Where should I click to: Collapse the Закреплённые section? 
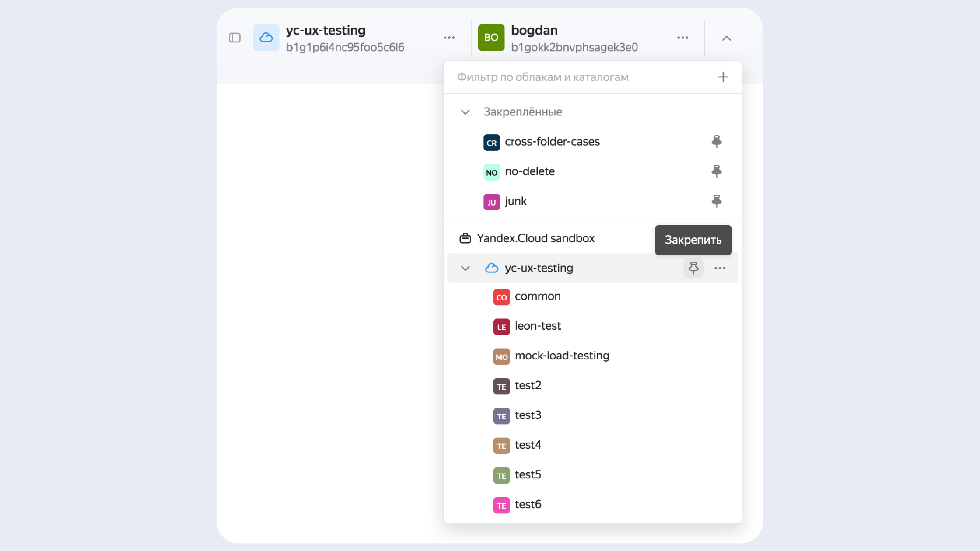(x=465, y=112)
